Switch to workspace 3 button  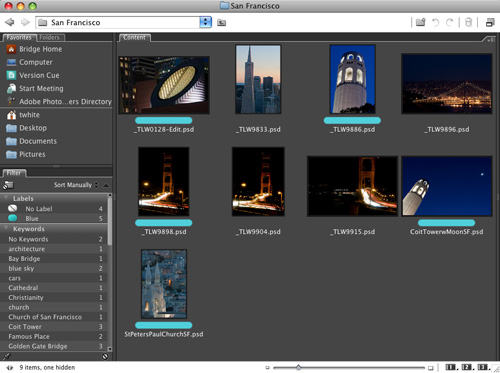[483, 367]
